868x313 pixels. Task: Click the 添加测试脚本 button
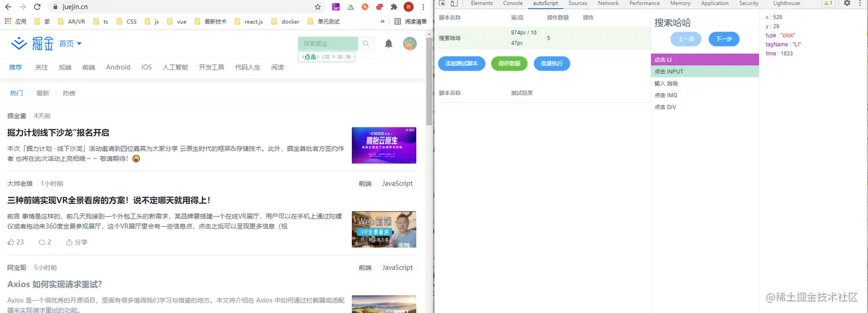pos(462,63)
